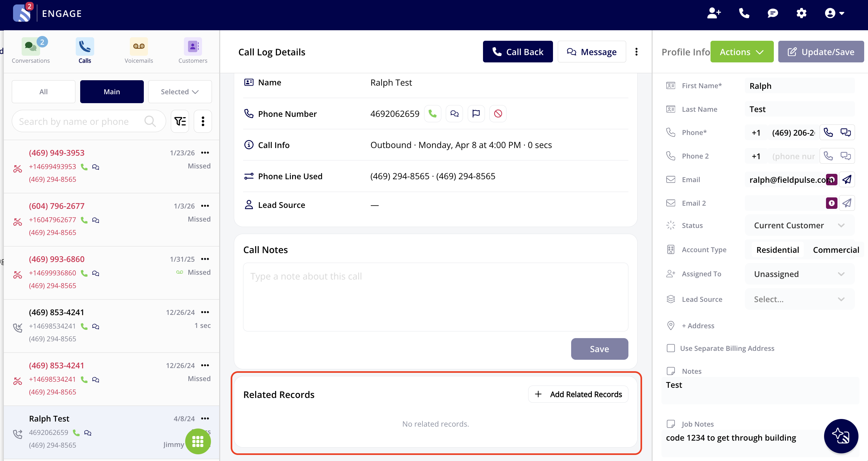Open settings gear in top bar
This screenshot has width=868, height=461.
click(801, 13)
